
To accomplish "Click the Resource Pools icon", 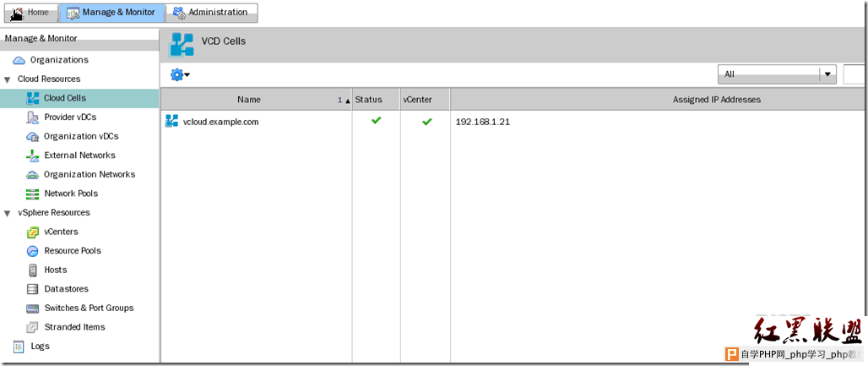I will click(x=33, y=251).
